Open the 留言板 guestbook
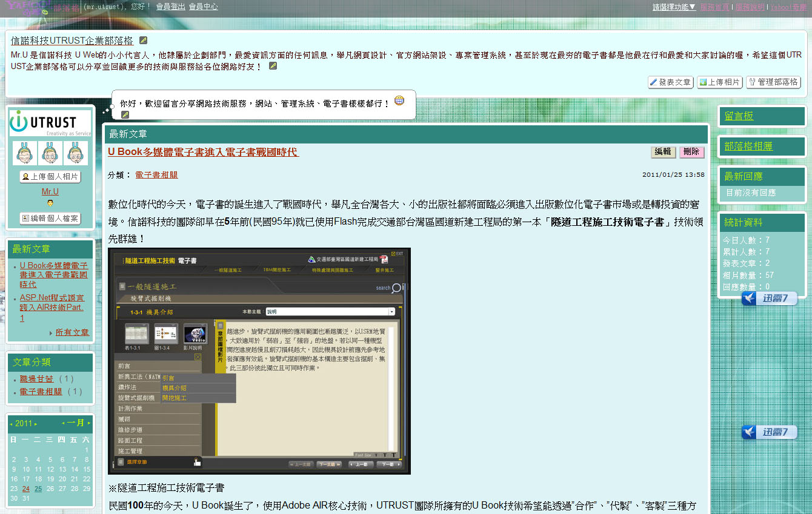The height and width of the screenshot is (514, 812). (739, 116)
